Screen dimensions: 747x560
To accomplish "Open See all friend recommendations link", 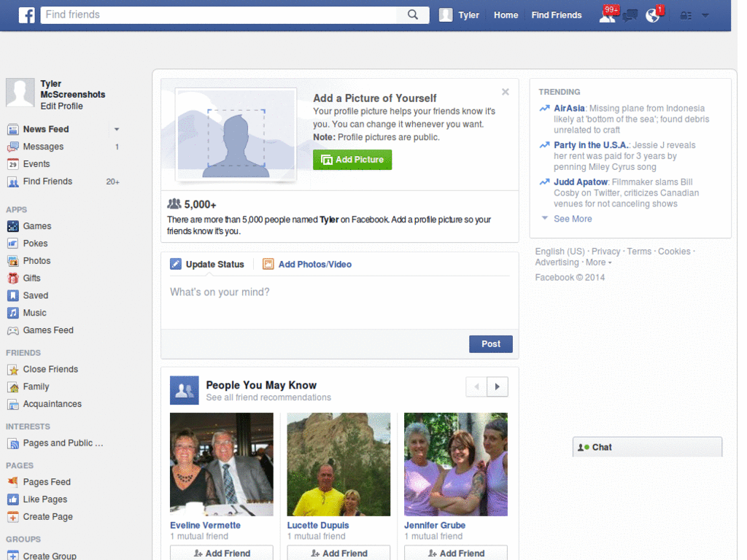I will (268, 397).
